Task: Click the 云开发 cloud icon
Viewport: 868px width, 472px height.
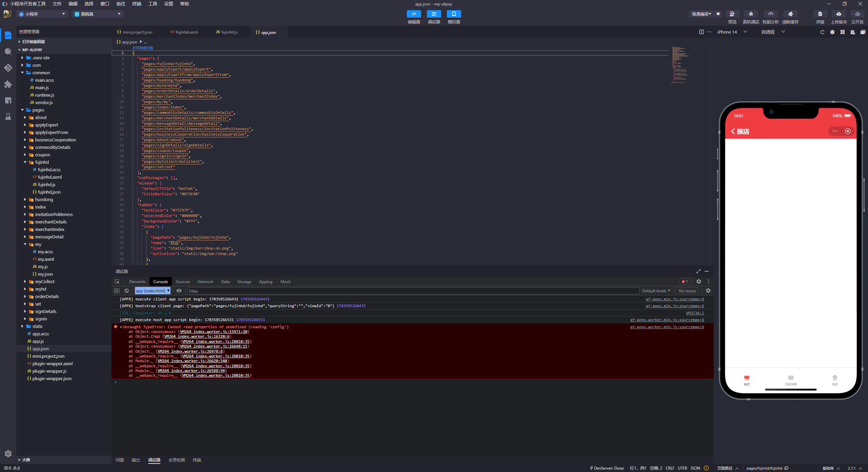Action: [857, 14]
